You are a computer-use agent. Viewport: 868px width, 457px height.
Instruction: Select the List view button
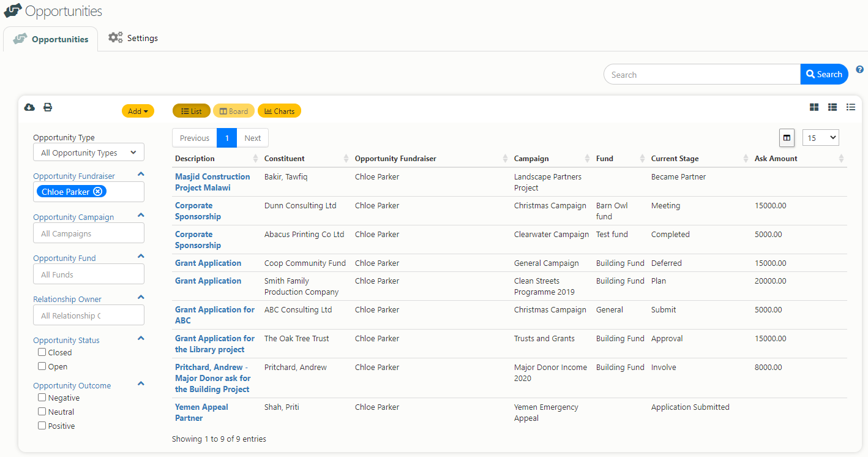click(192, 111)
